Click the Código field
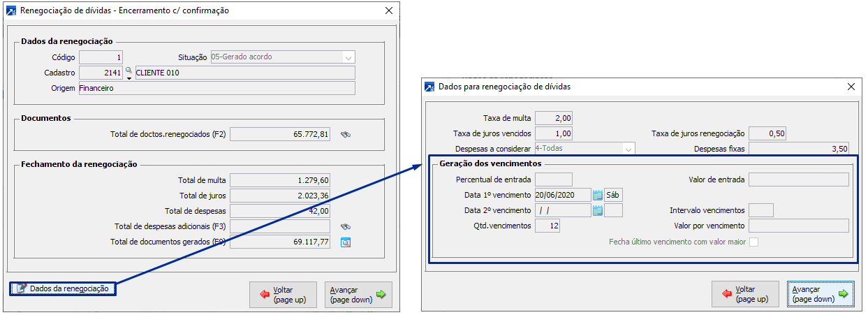This screenshot has width=868, height=315. coord(101,57)
